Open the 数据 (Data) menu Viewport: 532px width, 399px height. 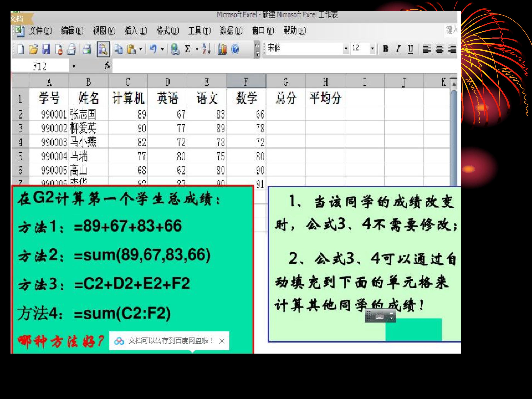(231, 31)
